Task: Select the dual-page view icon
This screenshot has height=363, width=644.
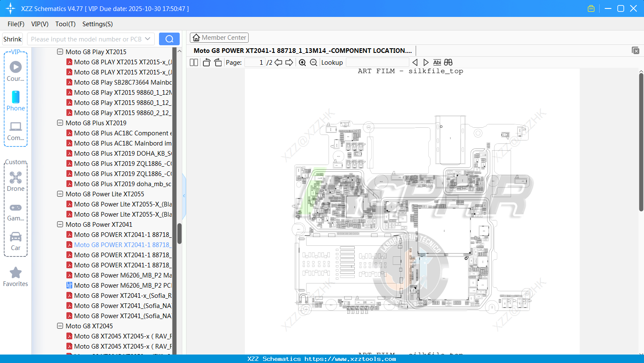Action: [193, 62]
